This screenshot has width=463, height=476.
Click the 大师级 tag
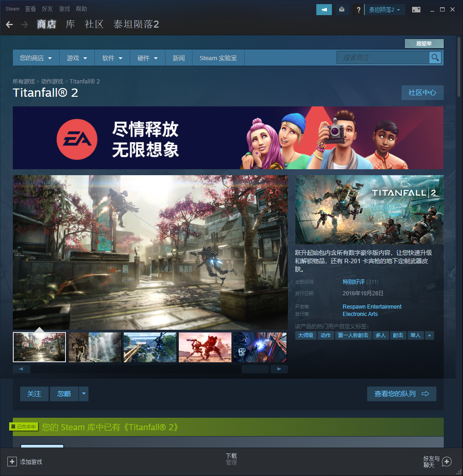pyautogui.click(x=305, y=335)
